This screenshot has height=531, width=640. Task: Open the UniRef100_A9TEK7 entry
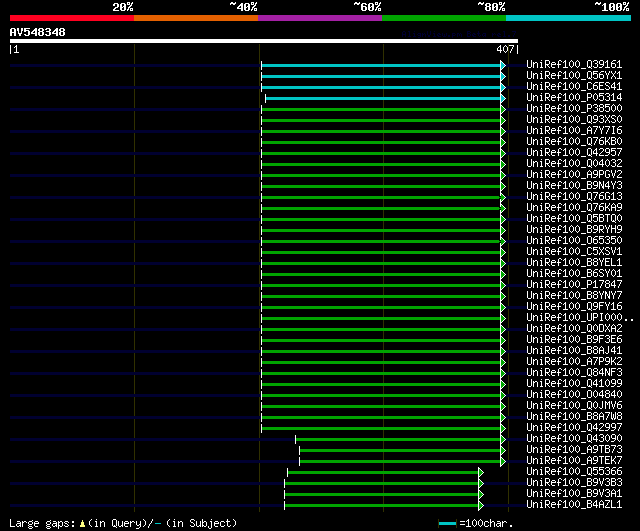click(x=574, y=461)
